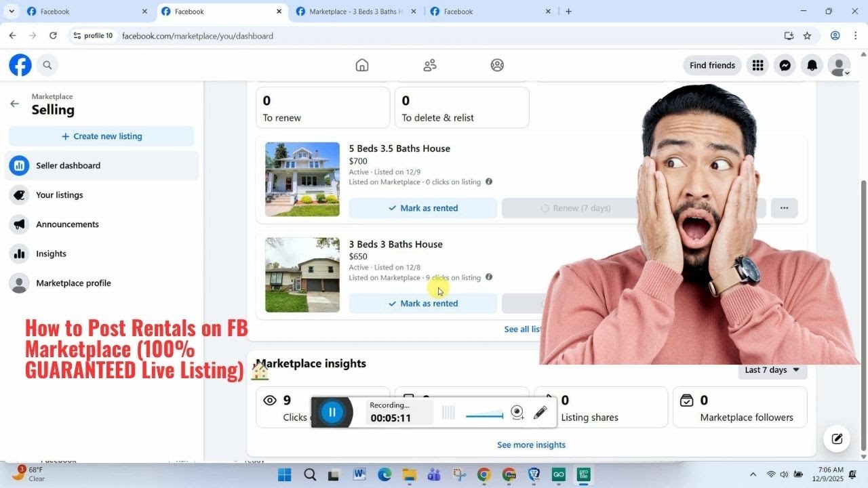The width and height of the screenshot is (868, 488).
Task: Open Facebook search magnifier
Action: pyautogui.click(x=47, y=65)
